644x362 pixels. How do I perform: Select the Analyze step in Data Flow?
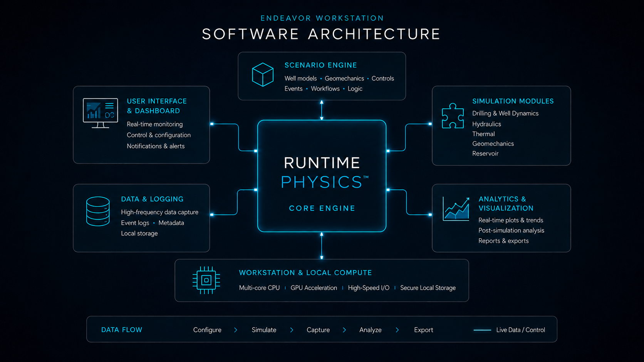pos(371,330)
